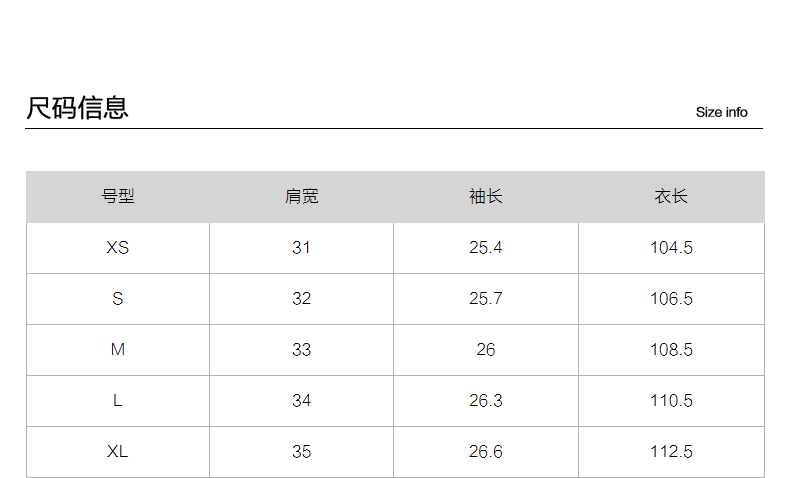This screenshot has width=790, height=478.
Task: Click shoulder width value 33
Action: coord(301,349)
